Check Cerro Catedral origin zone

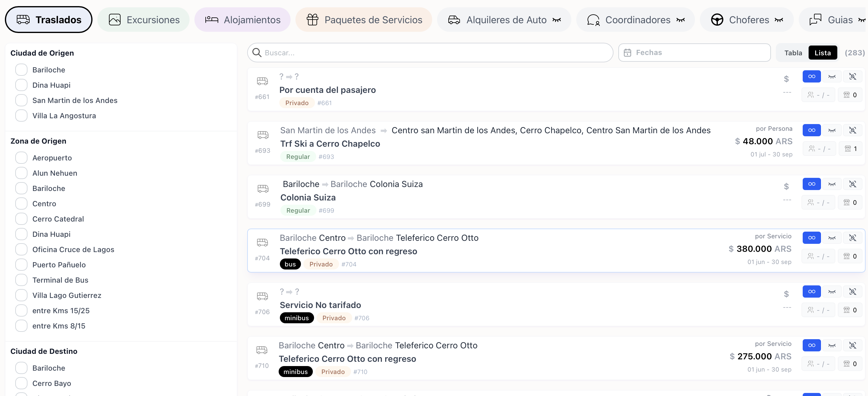pos(21,219)
